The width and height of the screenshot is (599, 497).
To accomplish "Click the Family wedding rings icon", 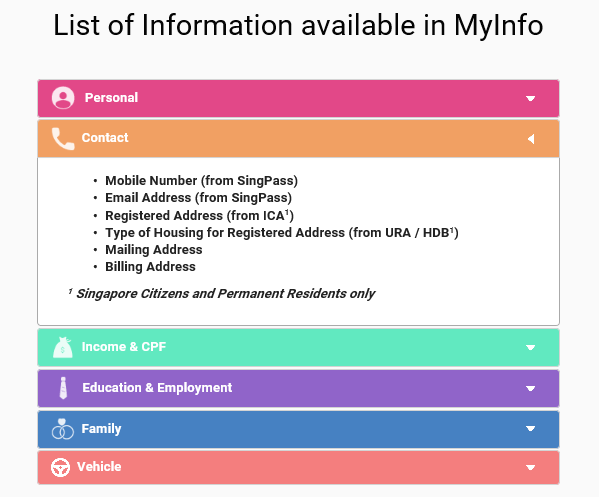I will 63,429.
